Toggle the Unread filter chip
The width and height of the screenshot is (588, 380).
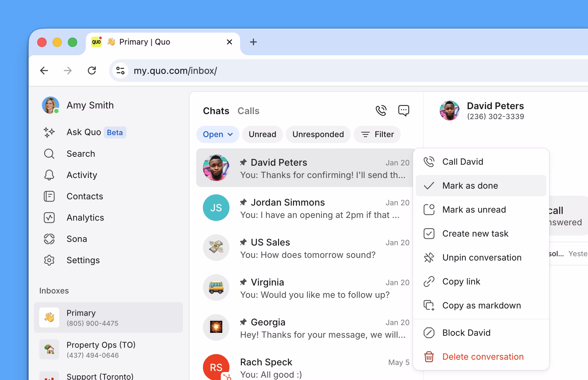click(262, 134)
